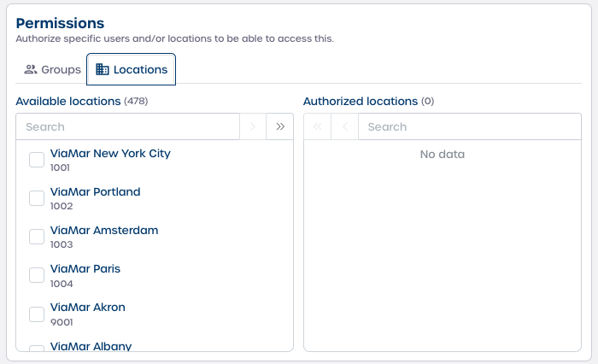This screenshot has height=364, width=598.
Task: Click the Locations building icon
Action: [103, 69]
